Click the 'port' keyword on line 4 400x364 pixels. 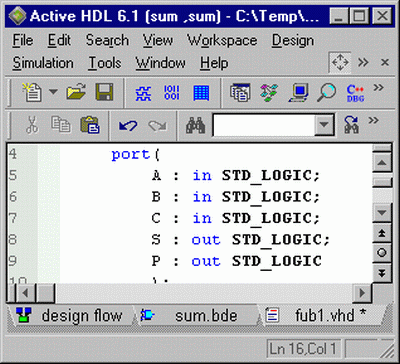pyautogui.click(x=131, y=155)
